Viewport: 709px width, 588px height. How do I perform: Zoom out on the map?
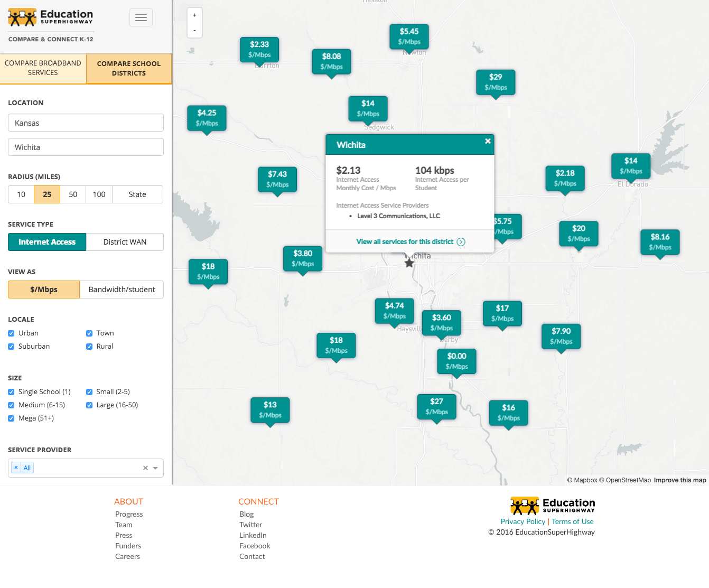(x=194, y=31)
